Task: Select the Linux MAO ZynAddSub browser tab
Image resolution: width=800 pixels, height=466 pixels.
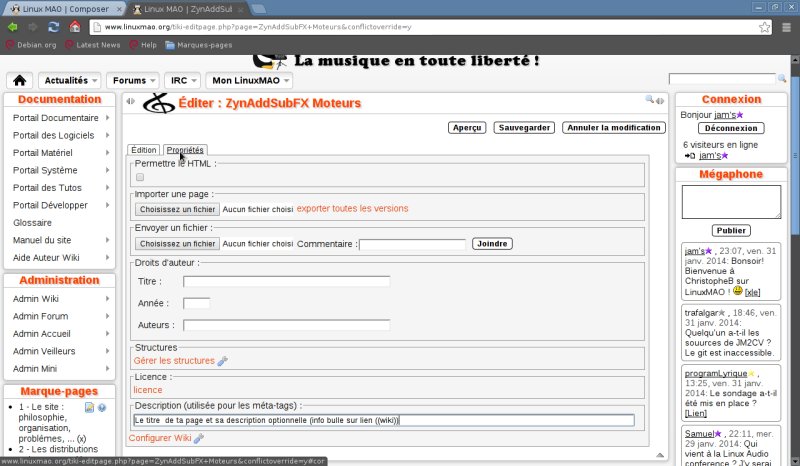Action: tap(186, 9)
